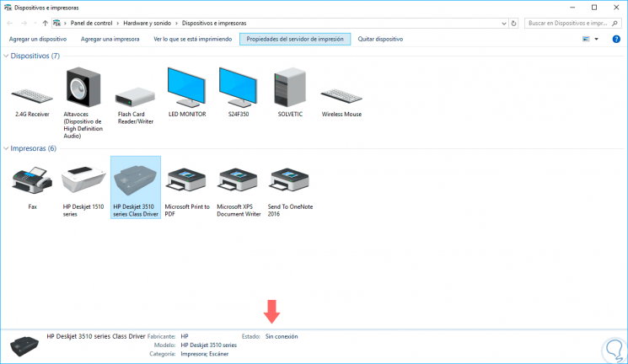This screenshot has height=364, width=628.
Task: Open the address bar history dropdown
Action: [504, 24]
